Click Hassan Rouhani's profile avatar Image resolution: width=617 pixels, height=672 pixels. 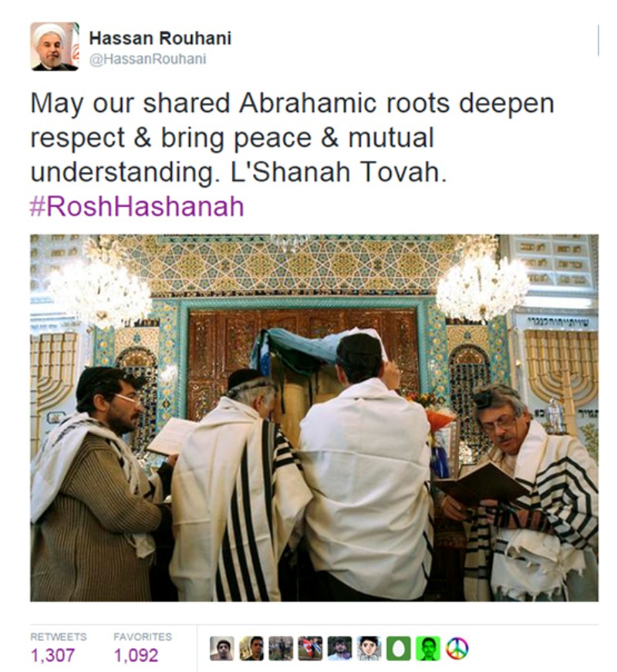pyautogui.click(x=55, y=46)
